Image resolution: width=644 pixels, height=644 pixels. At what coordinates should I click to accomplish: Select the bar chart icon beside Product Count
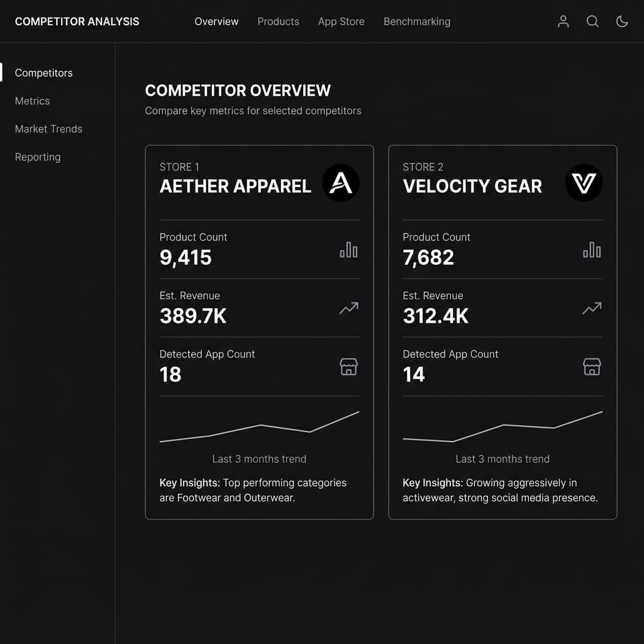click(x=348, y=250)
